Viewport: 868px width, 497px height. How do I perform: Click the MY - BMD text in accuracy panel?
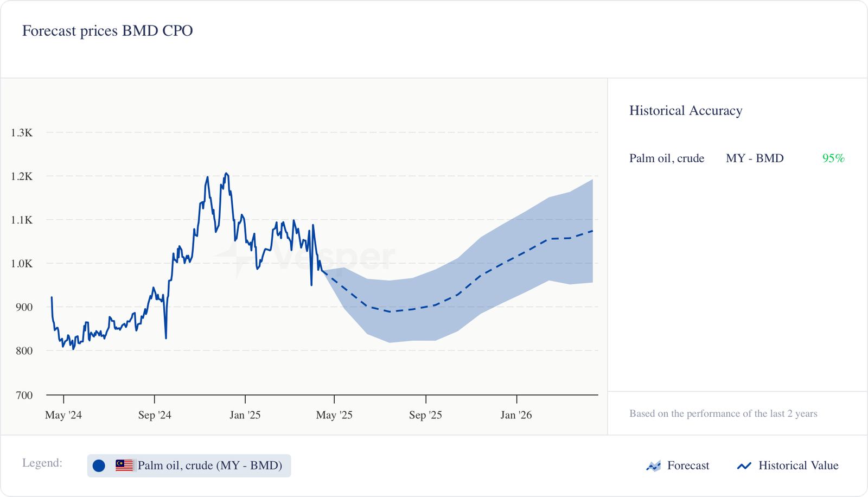755,158
